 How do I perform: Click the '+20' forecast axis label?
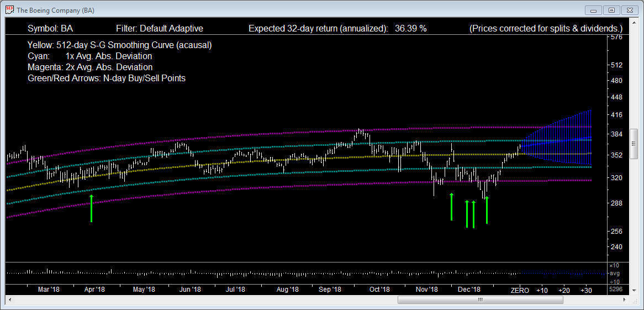click(x=564, y=290)
